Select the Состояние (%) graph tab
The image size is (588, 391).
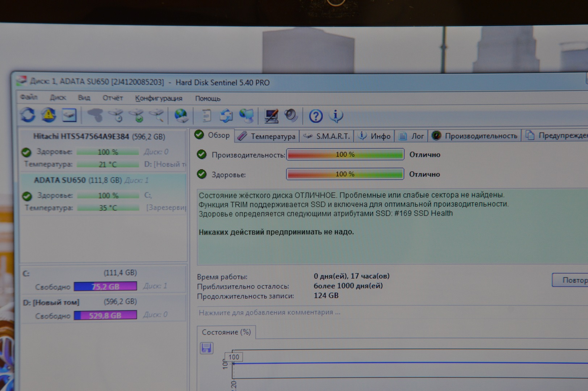(226, 332)
